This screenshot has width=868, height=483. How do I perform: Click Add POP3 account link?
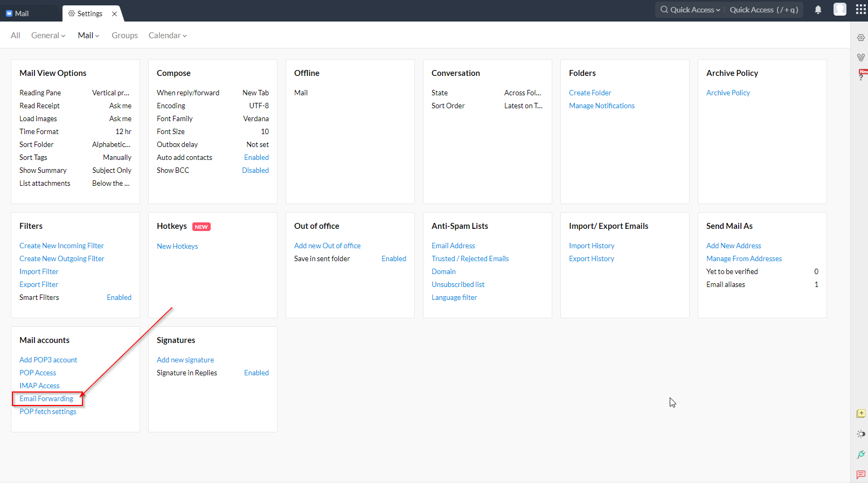tap(48, 360)
